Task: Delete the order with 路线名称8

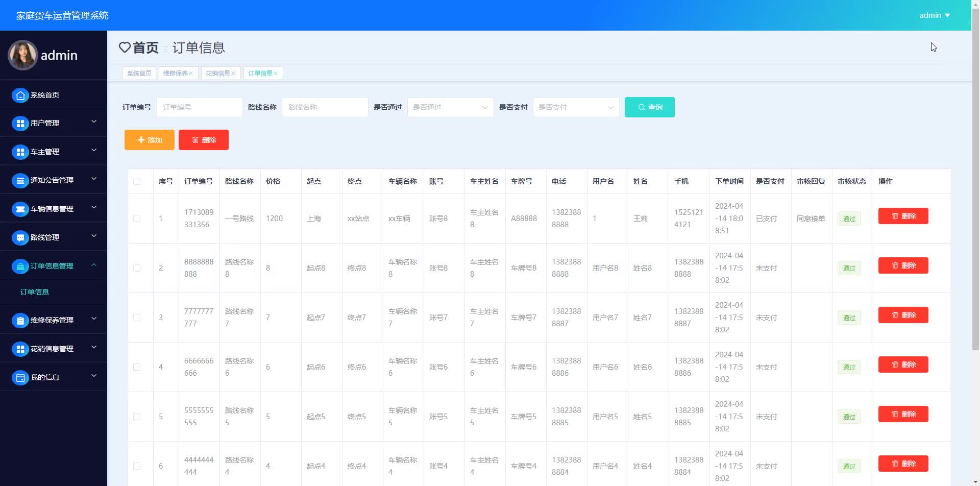Action: [x=903, y=265]
